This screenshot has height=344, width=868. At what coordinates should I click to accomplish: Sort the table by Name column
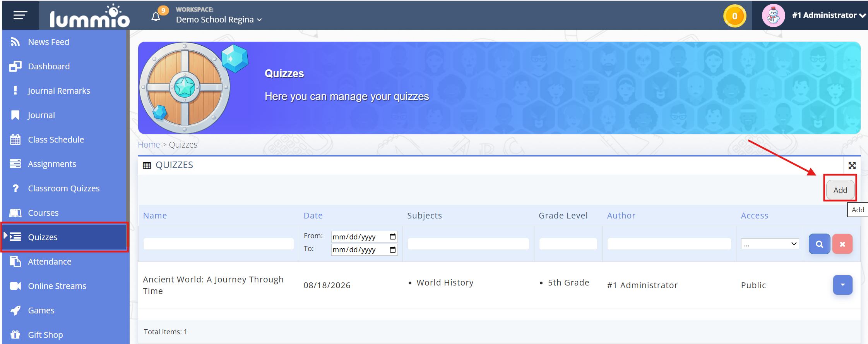[155, 215]
